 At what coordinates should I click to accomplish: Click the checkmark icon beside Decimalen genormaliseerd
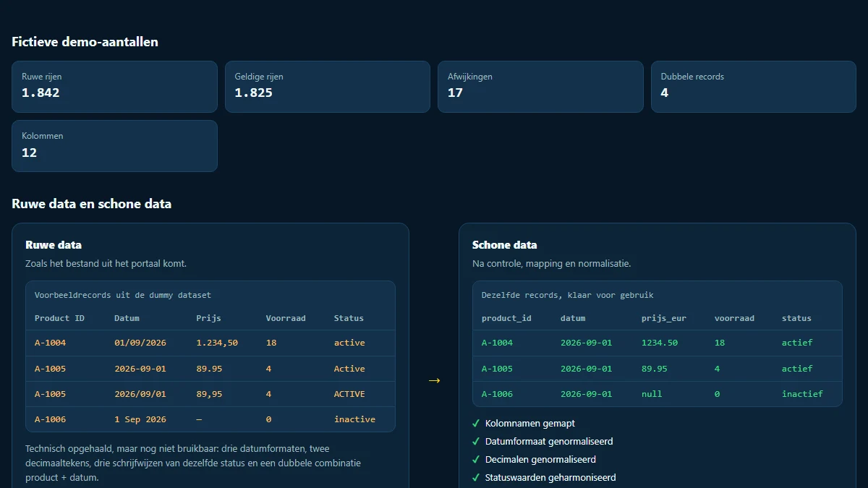coord(476,460)
